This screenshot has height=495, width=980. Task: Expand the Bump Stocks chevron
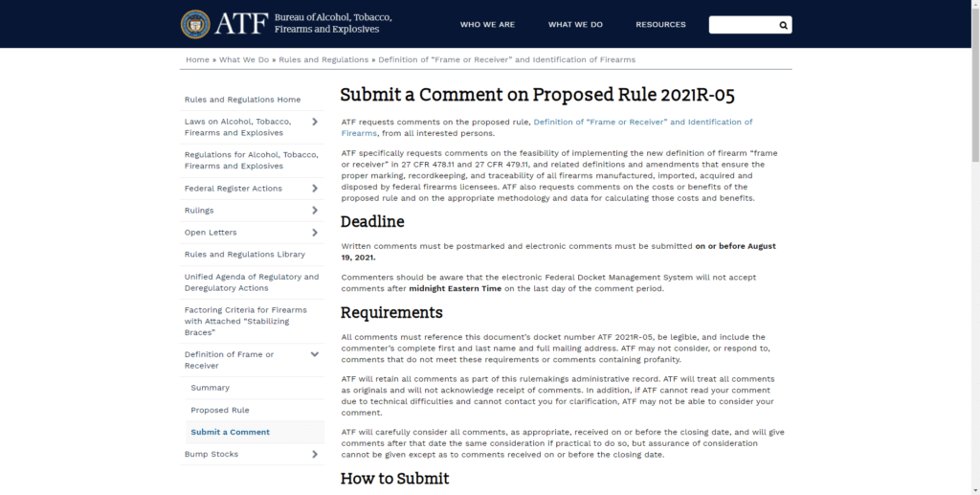[x=314, y=455]
